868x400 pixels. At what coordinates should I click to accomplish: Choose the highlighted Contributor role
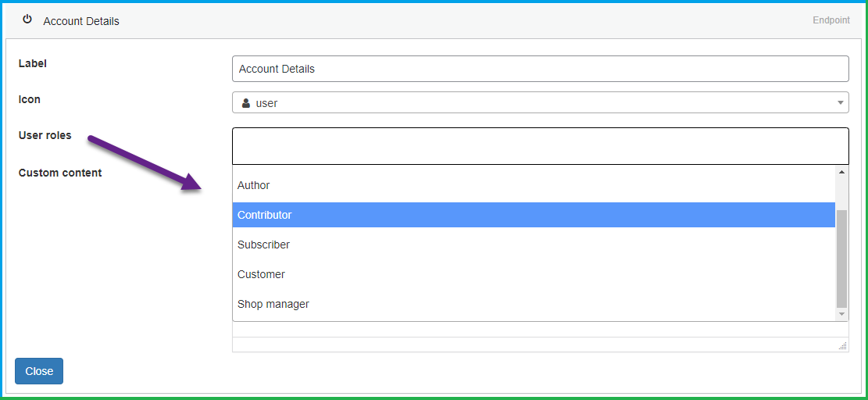tap(265, 215)
